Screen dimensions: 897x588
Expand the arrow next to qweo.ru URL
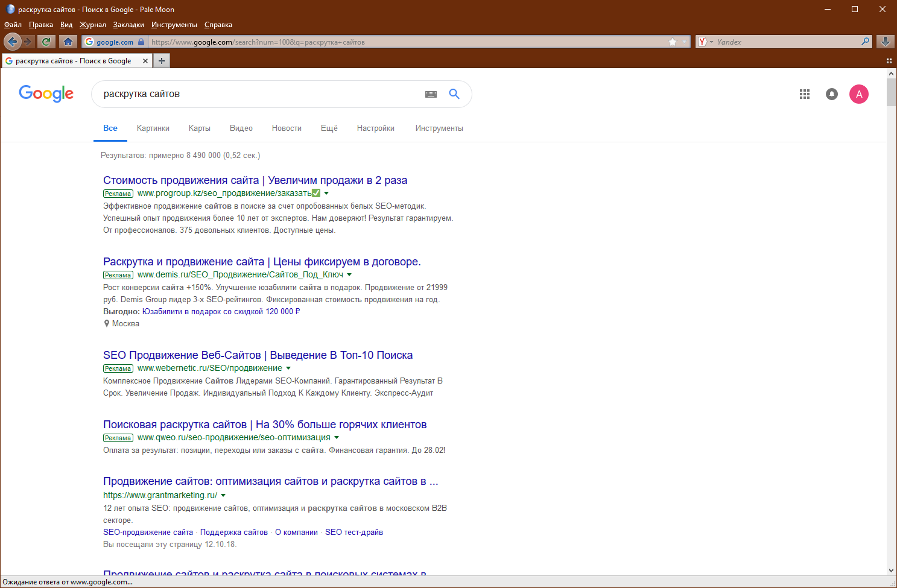(x=337, y=438)
